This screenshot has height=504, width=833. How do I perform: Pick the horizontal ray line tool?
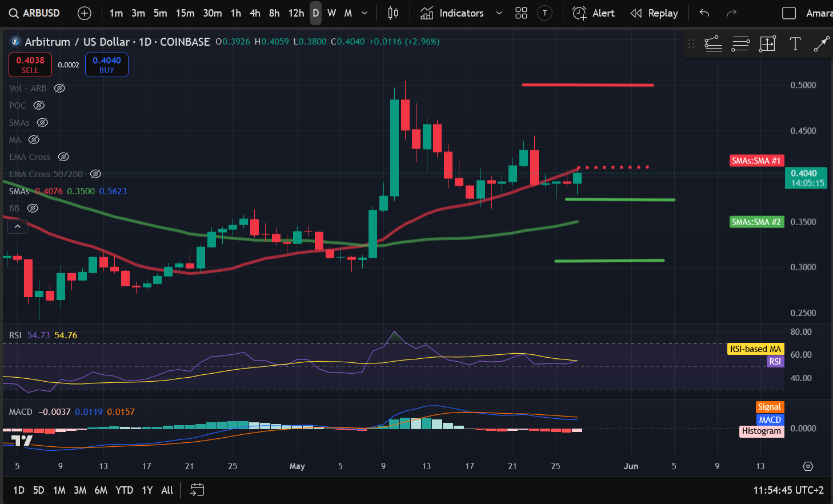(x=713, y=44)
